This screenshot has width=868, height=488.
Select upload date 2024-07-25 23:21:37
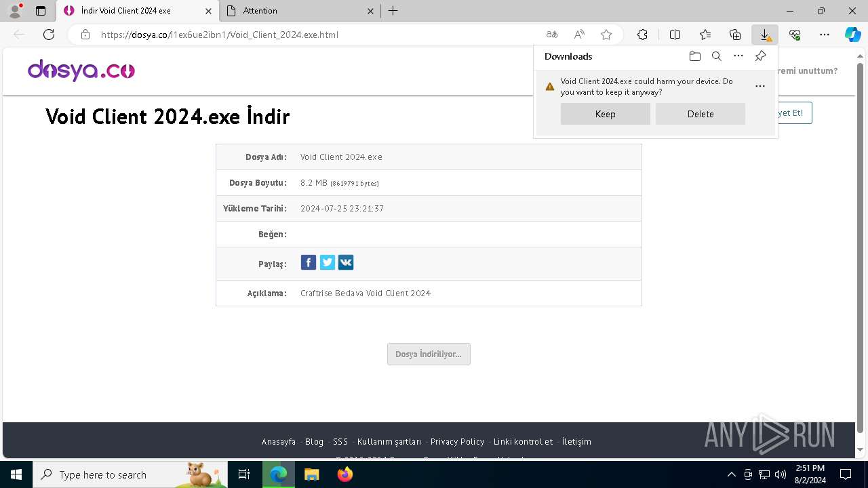(342, 209)
